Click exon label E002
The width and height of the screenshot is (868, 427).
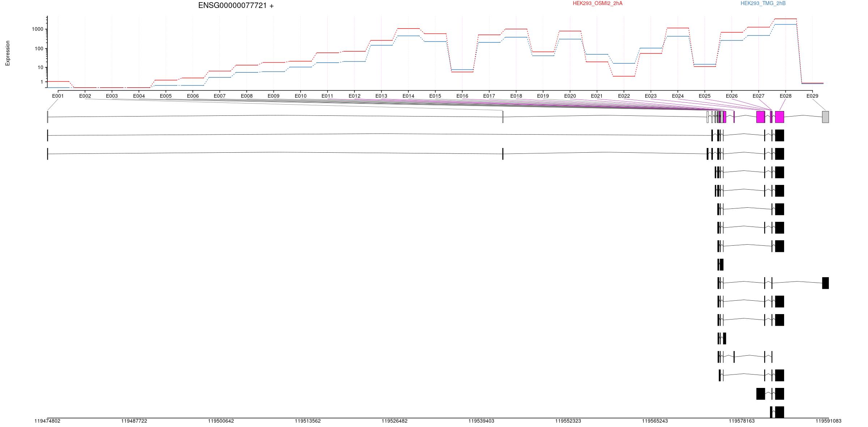[x=85, y=96]
